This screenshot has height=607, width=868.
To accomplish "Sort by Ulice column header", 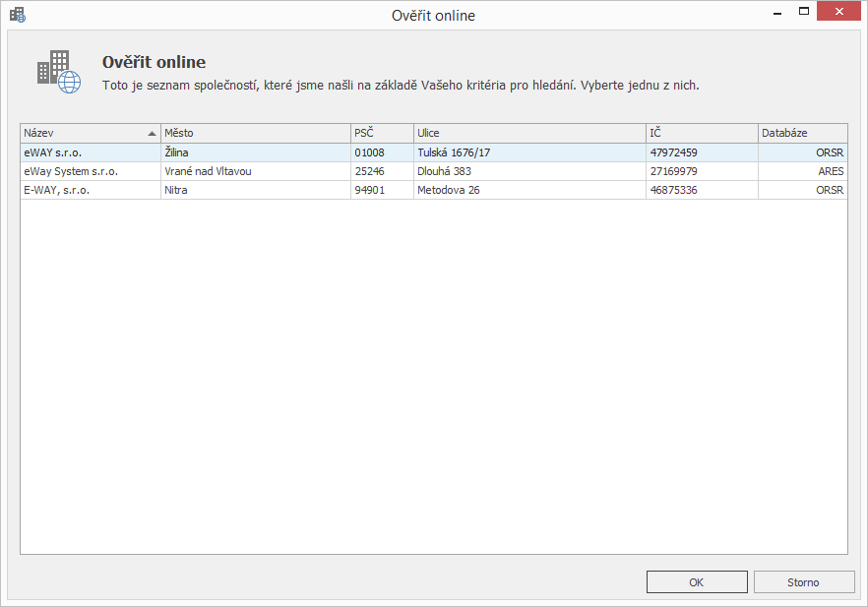I will tap(529, 133).
